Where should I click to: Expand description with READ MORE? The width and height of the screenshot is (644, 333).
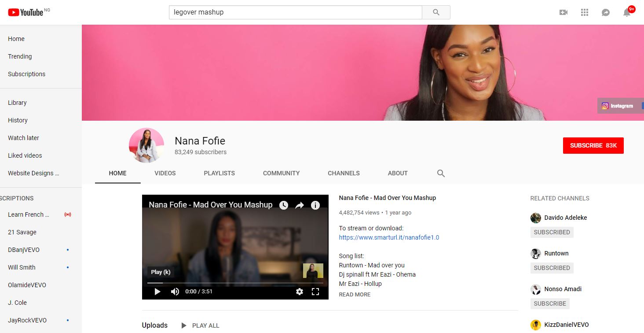(355, 295)
